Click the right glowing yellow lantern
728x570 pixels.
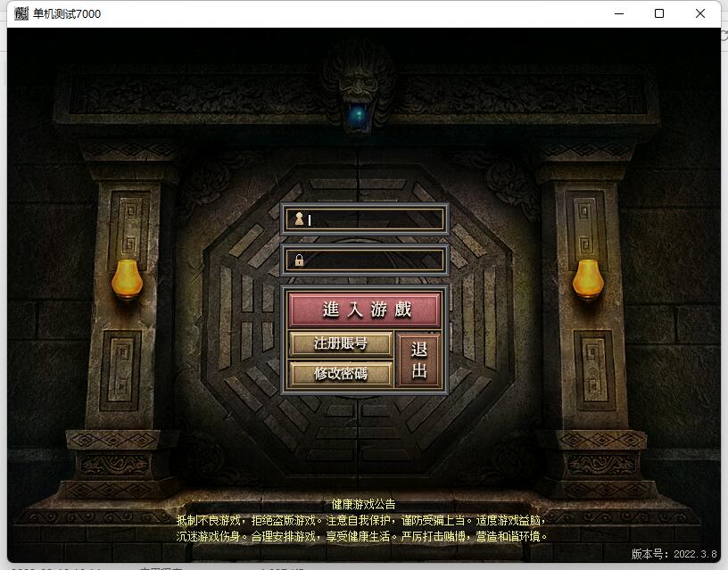click(x=588, y=279)
